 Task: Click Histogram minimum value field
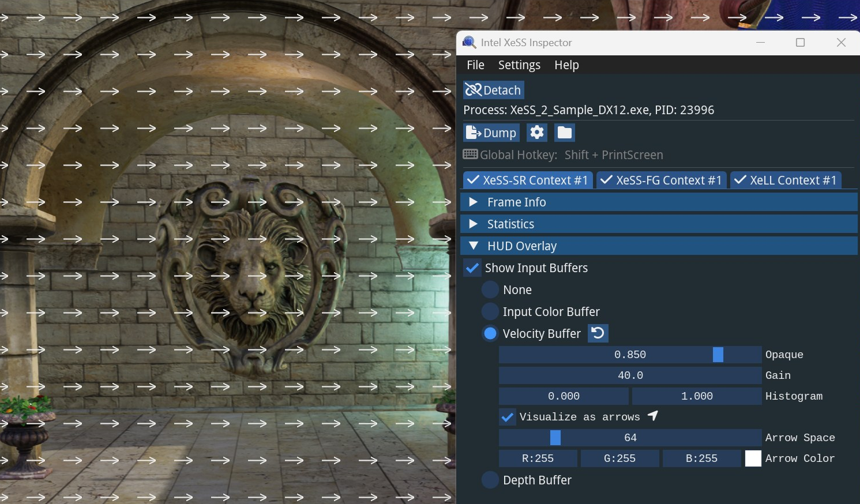click(x=564, y=396)
